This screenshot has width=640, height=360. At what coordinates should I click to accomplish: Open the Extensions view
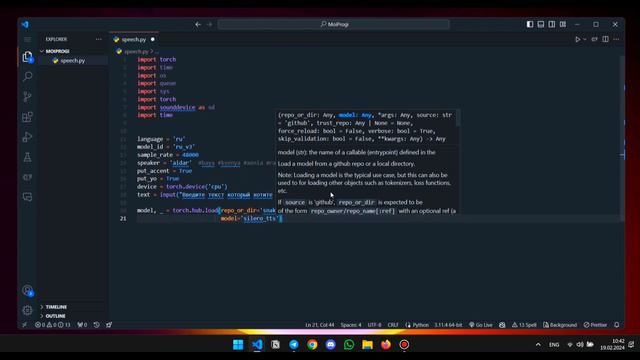(27, 117)
